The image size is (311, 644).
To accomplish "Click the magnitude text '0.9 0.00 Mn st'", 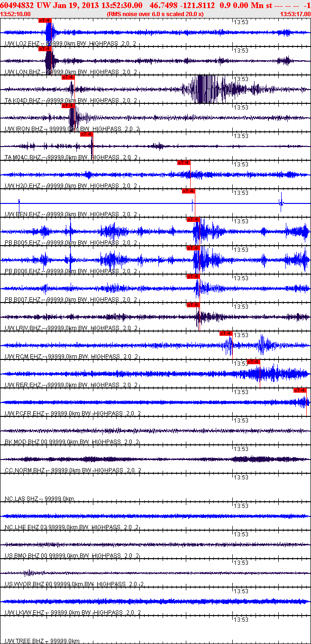I will point(246,5).
